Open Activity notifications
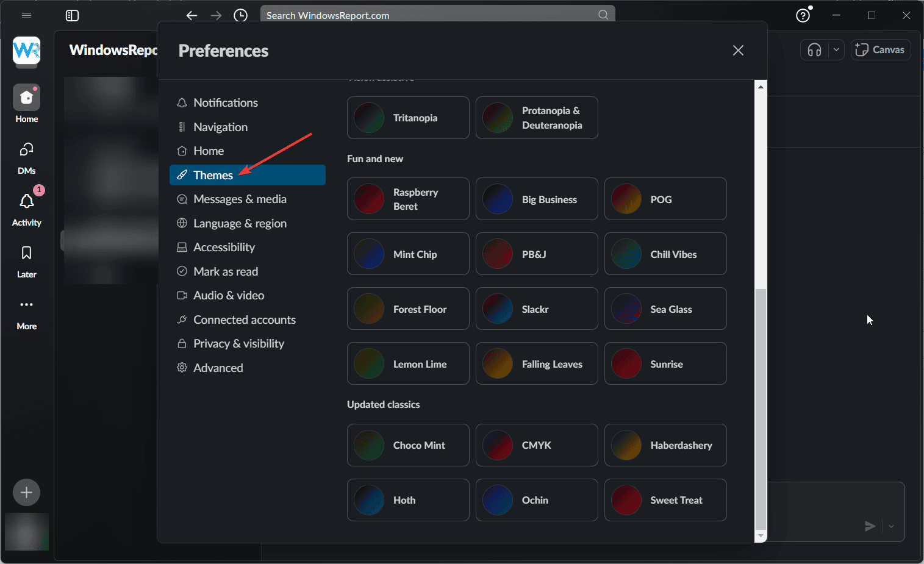924x564 pixels. point(26,209)
